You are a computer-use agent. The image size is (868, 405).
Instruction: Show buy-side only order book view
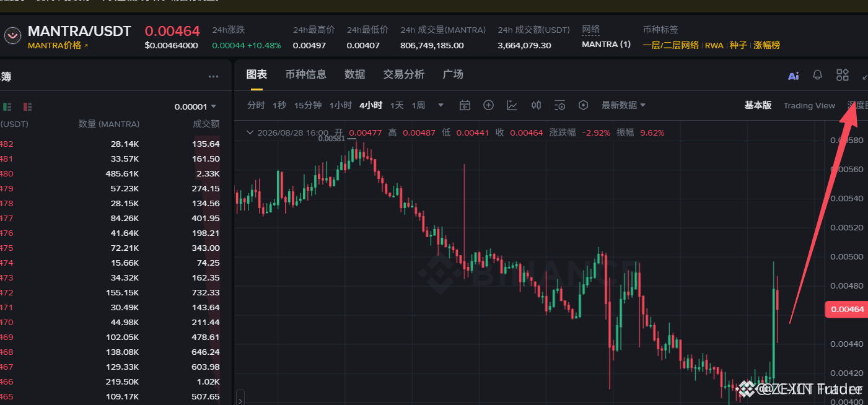point(7,107)
